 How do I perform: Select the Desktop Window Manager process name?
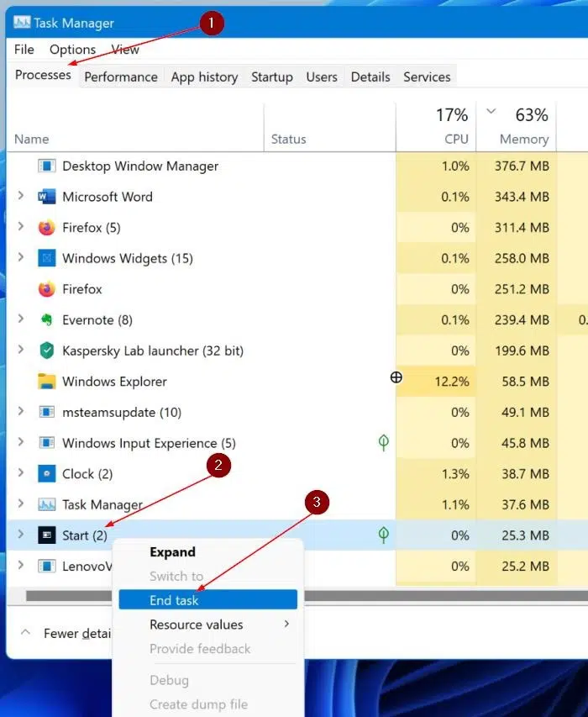[140, 166]
